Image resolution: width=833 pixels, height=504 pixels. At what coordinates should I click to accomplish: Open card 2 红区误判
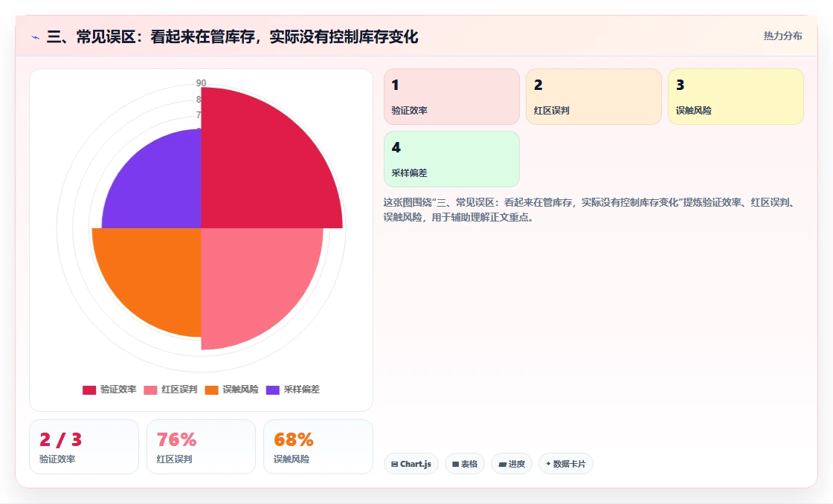pos(594,97)
